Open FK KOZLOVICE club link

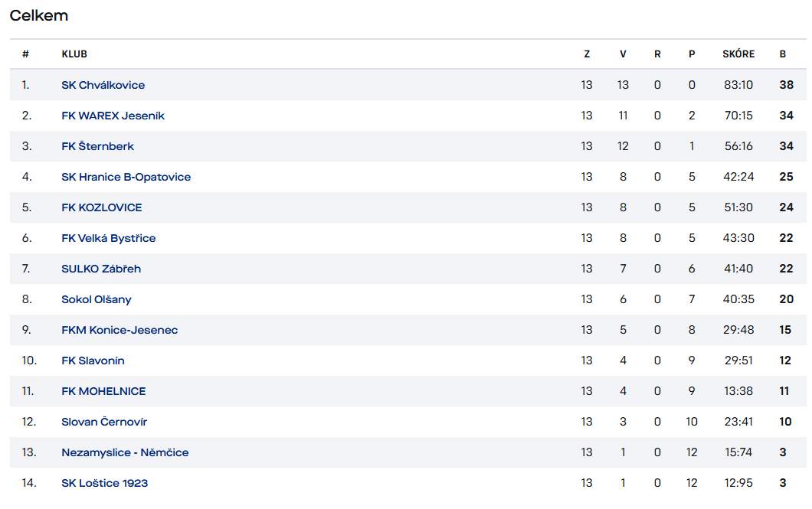(101, 207)
